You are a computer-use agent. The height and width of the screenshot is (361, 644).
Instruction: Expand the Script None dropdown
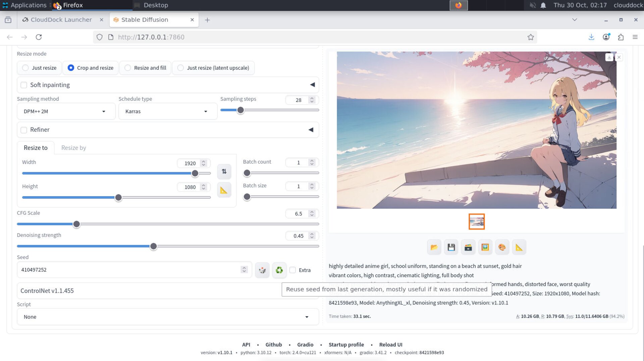click(x=167, y=317)
